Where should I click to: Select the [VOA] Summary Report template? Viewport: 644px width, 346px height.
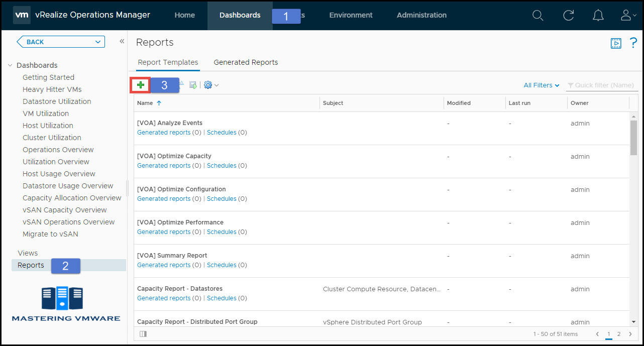[172, 255]
